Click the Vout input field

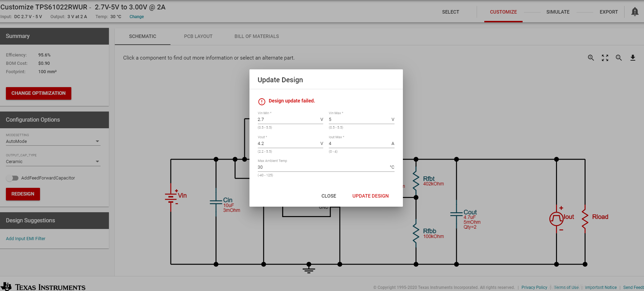pos(291,144)
